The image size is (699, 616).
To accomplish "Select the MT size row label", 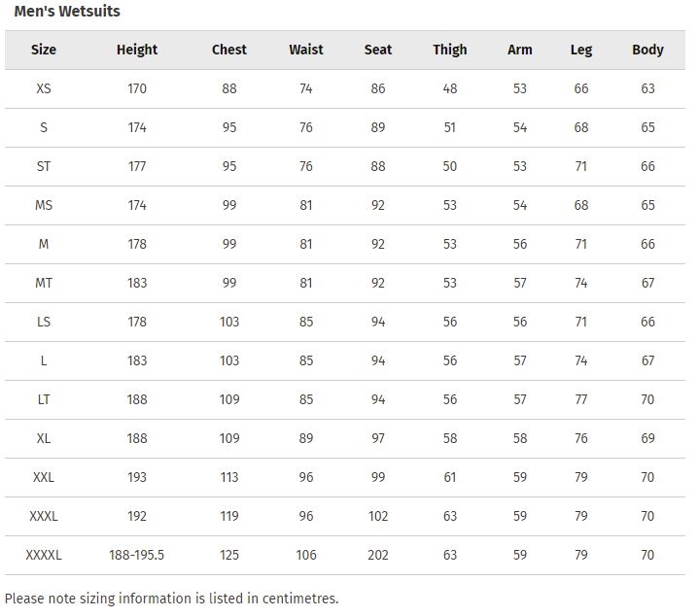I will pos(44,283).
